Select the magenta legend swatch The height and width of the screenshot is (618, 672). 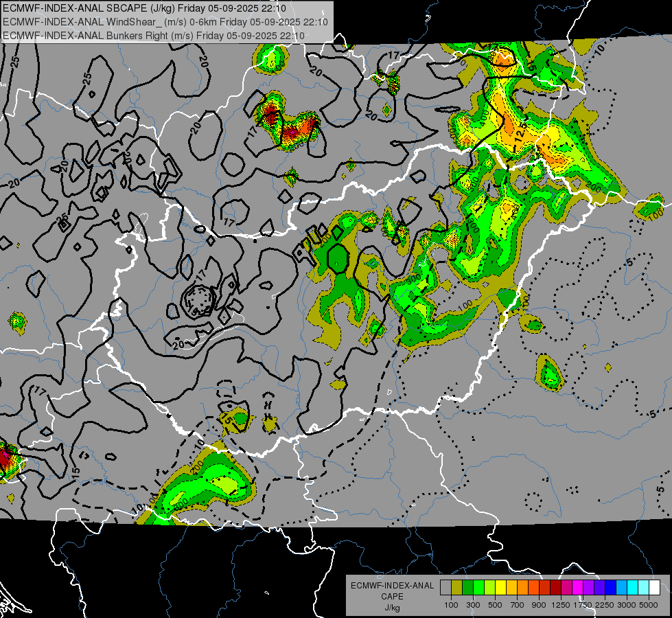pos(578,588)
